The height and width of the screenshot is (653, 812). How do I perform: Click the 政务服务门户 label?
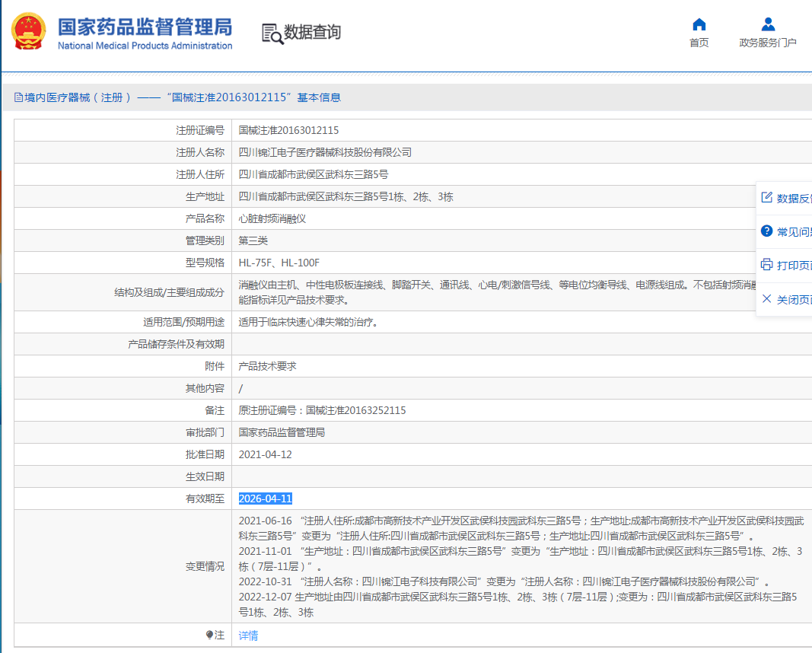click(x=768, y=43)
